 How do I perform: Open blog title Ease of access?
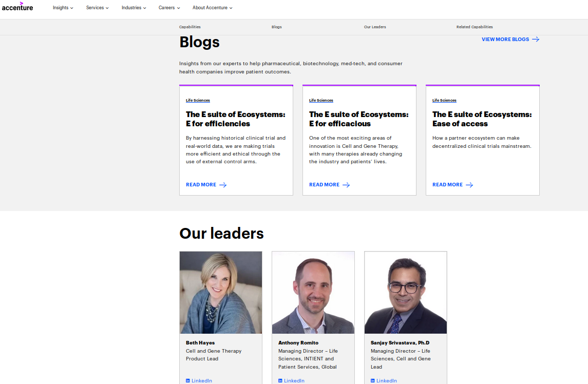482,119
